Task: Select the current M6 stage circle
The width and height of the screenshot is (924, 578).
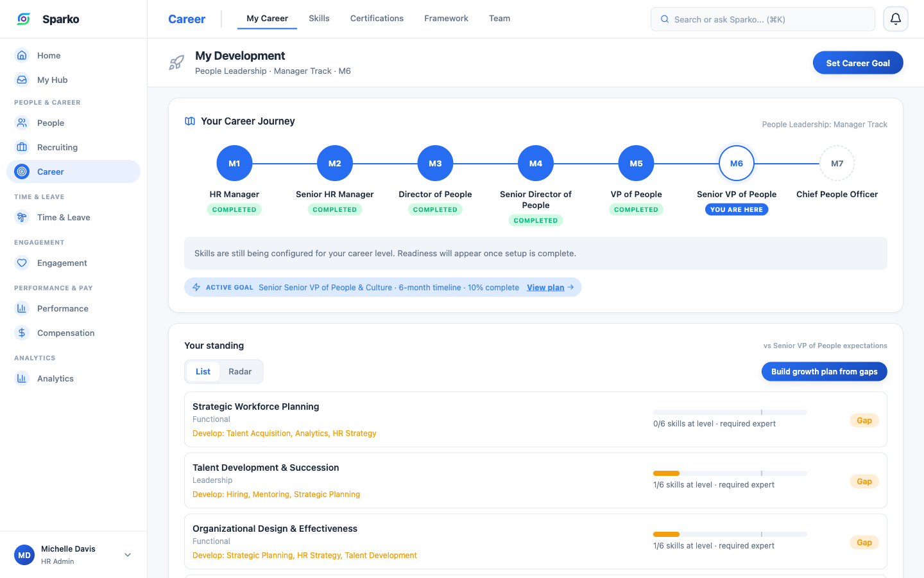Action: 737,164
